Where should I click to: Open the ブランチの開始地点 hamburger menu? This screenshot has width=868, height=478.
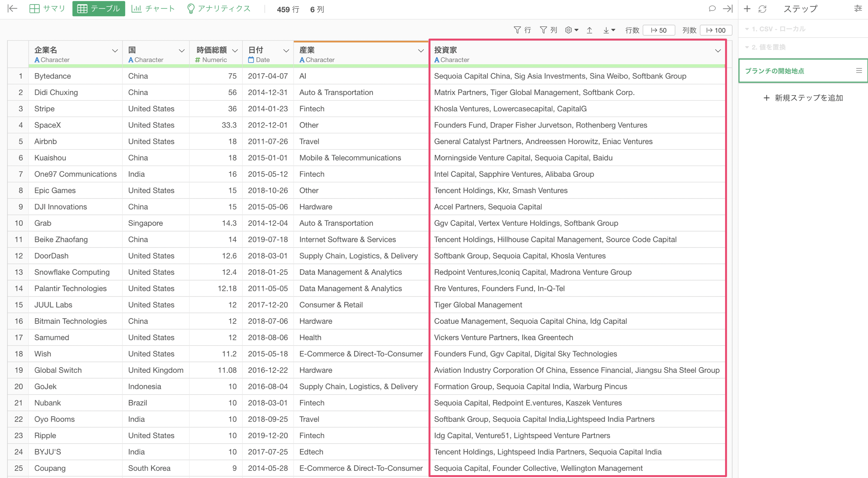tap(859, 70)
